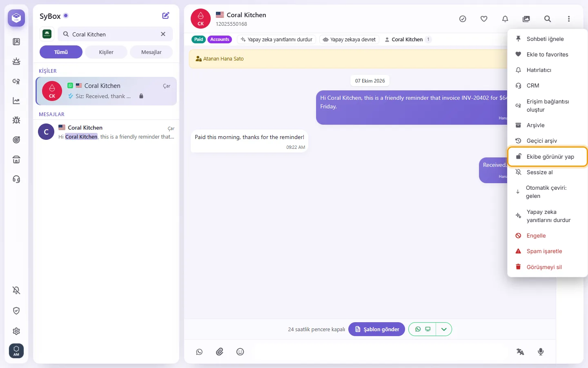This screenshot has height=368, width=588.
Task: Toggle the muted notifications bell in sidebar
Action: (x=16, y=290)
